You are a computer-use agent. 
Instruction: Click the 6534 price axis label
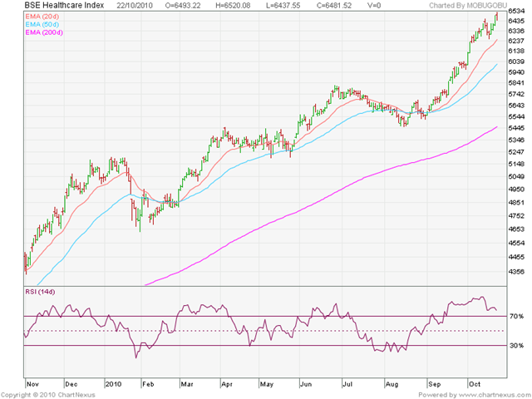point(516,11)
